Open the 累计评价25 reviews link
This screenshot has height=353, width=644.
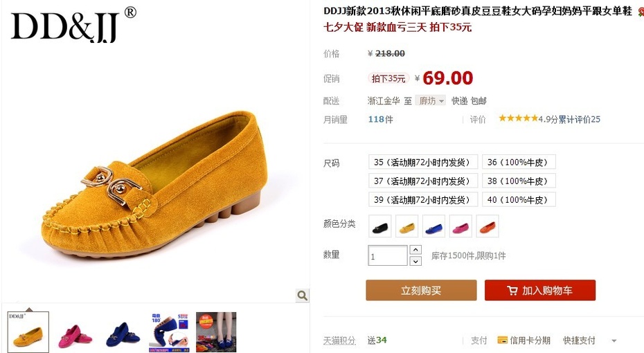coord(580,119)
